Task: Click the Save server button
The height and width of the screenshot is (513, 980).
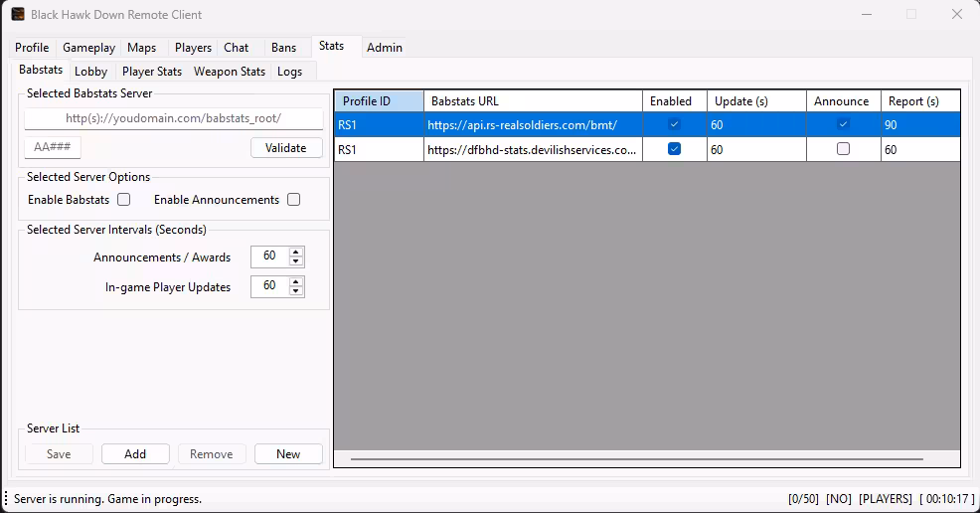Action: click(59, 454)
